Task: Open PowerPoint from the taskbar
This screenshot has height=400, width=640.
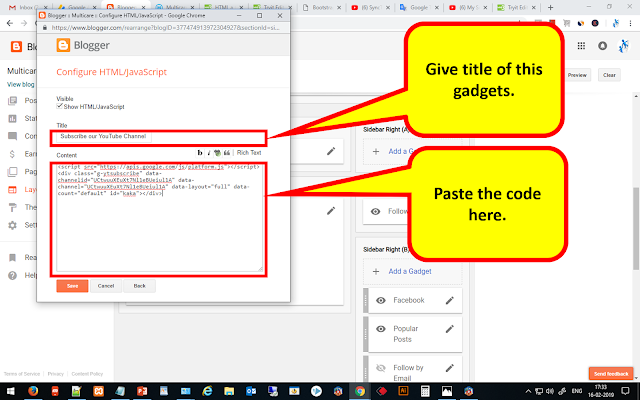Action: [x=142, y=391]
